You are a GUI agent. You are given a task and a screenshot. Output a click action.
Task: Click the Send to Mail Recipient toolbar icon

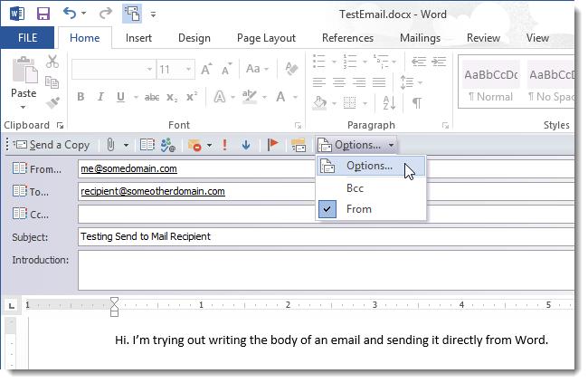[132, 14]
